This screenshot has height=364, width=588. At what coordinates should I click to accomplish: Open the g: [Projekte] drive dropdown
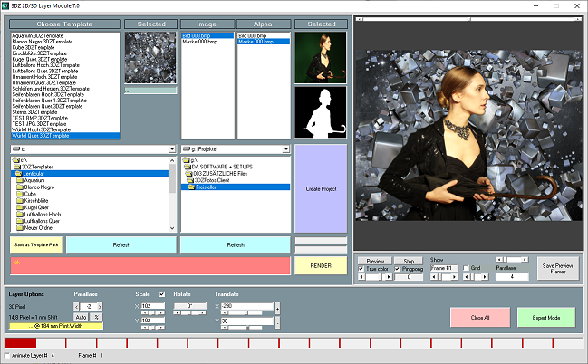click(x=284, y=148)
